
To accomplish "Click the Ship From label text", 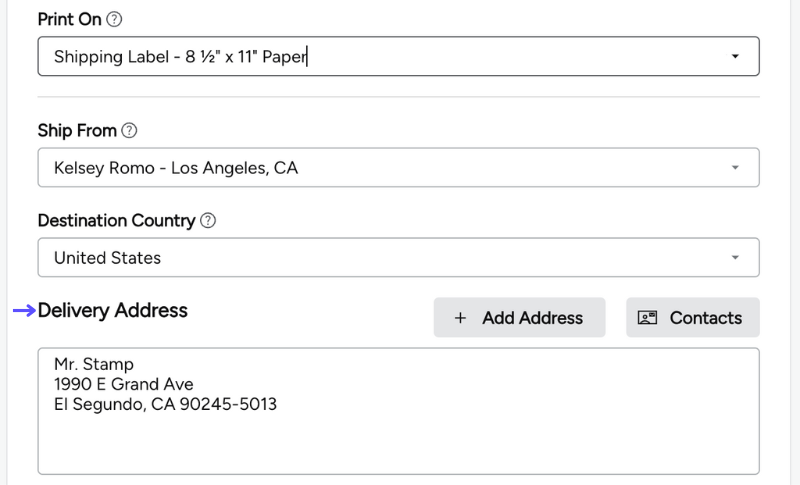I will [77, 131].
